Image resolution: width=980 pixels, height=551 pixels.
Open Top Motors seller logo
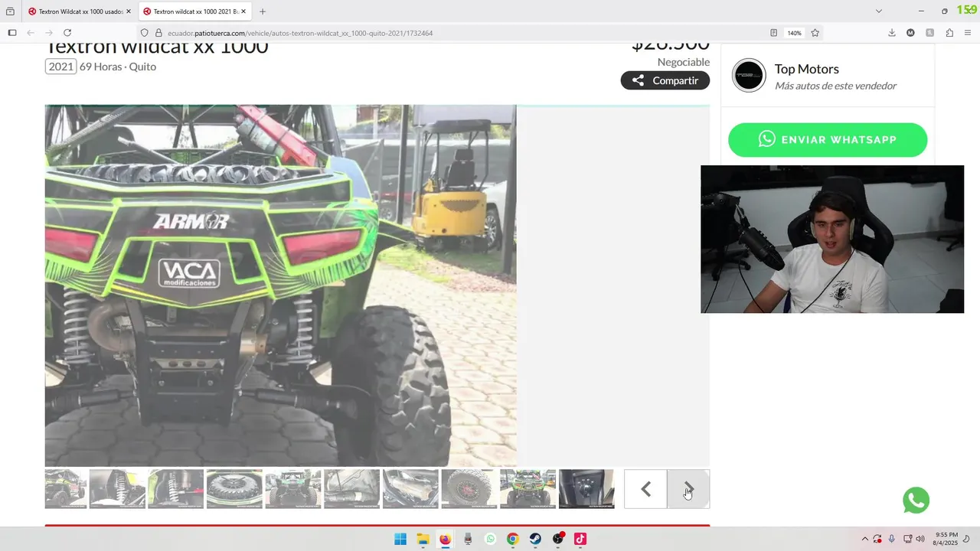coord(749,75)
